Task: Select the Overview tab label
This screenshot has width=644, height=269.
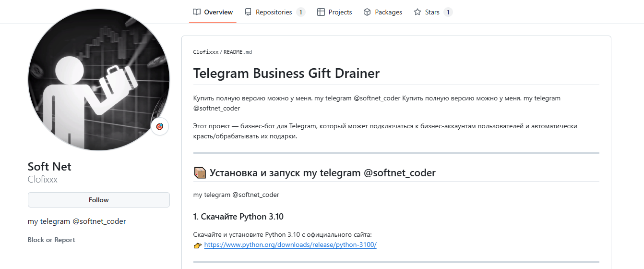Action: (x=218, y=12)
